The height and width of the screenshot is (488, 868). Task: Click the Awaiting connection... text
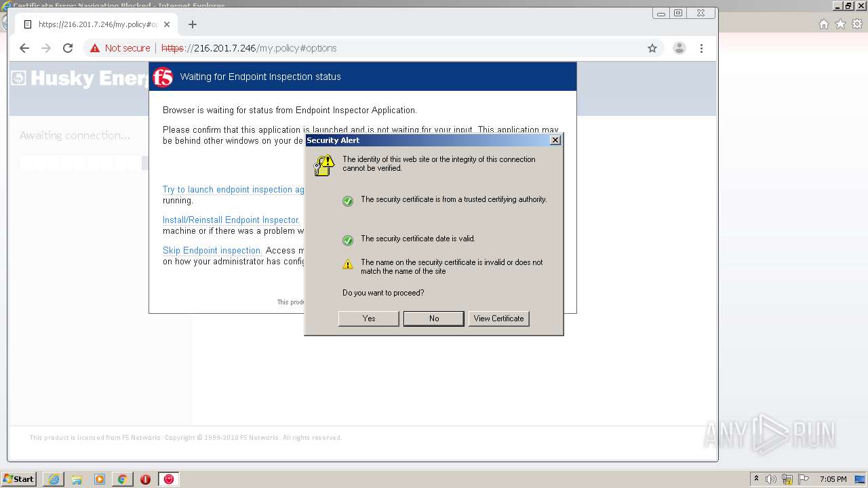[75, 136]
